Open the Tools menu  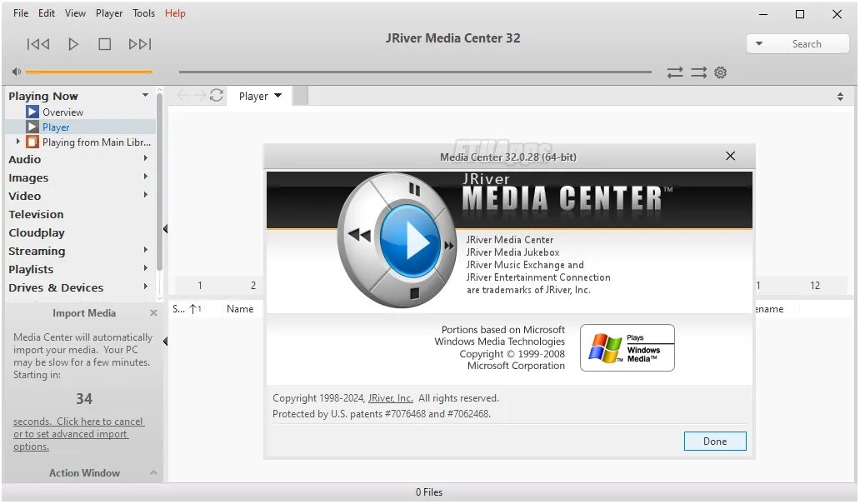coord(143,13)
